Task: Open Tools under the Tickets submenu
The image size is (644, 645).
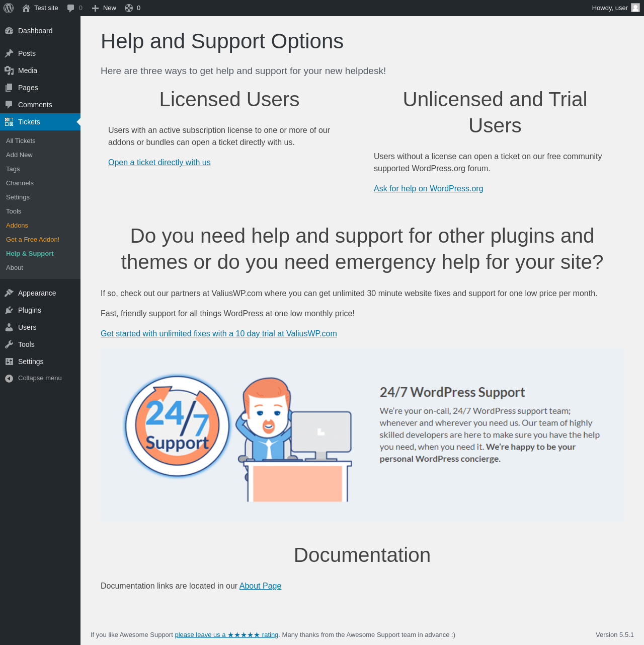Action: tap(40, 211)
